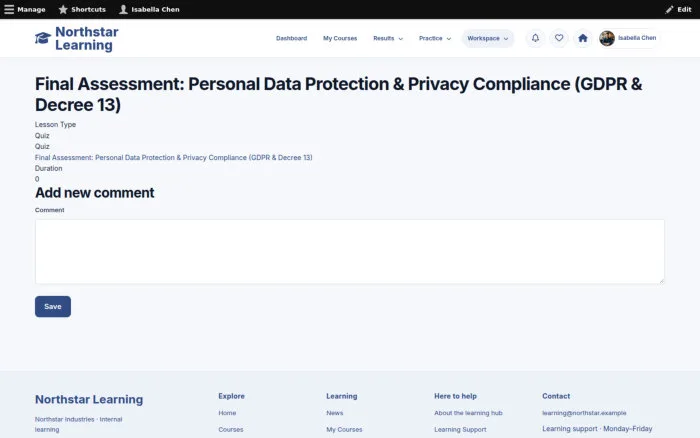Click the 'Explore' footer heading
This screenshot has width=700, height=438.
click(x=231, y=396)
